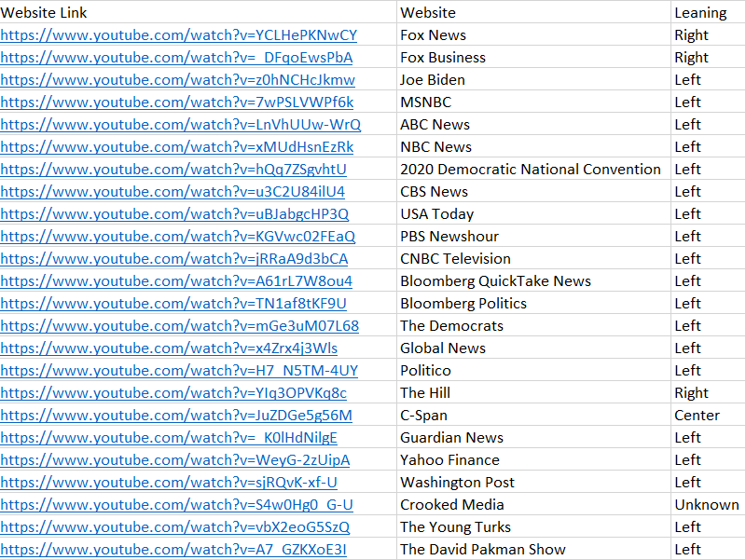Open the link ending mGe3uM07L68
Viewport: 746px width, 560px height.
pos(179,325)
